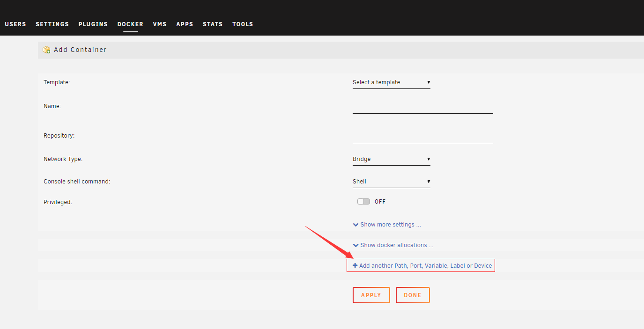Click the APPLY button
Image resolution: width=644 pixels, height=329 pixels.
tap(371, 295)
